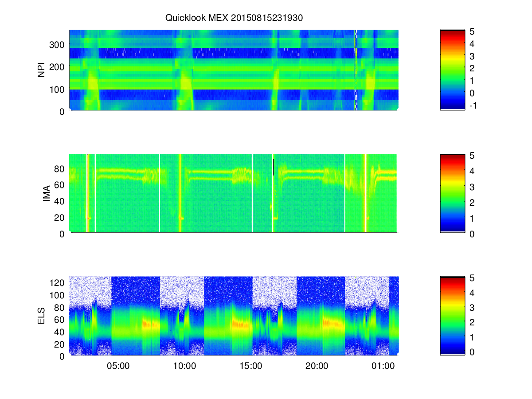
Task: Click the NPI spectrogram panel
Action: 234,70
